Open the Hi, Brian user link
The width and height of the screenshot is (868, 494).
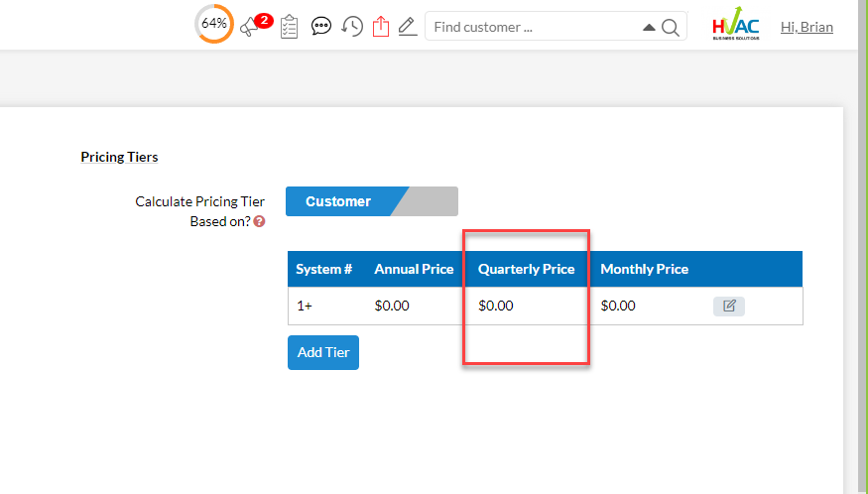coord(806,27)
